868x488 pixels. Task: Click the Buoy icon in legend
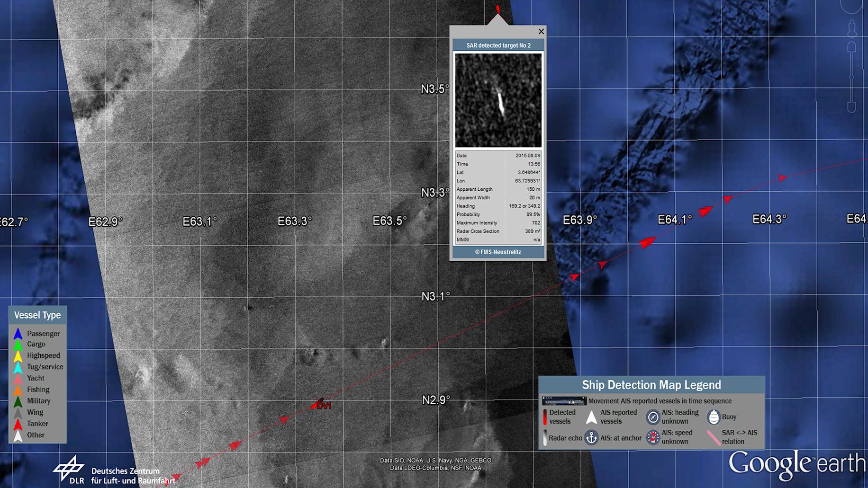point(713,417)
